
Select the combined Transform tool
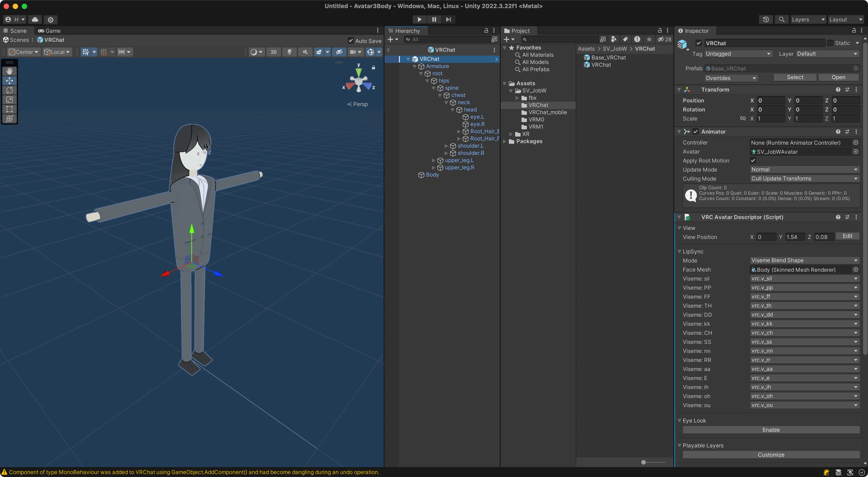click(x=9, y=119)
